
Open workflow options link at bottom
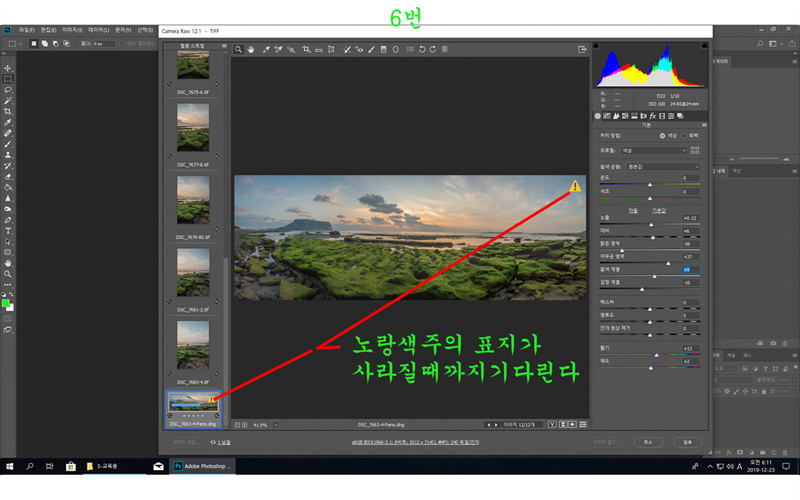click(x=415, y=442)
